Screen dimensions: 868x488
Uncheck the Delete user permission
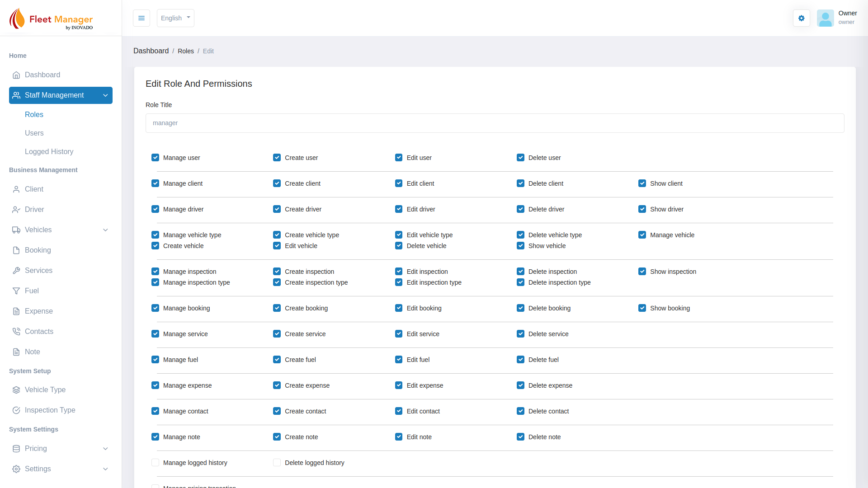[x=520, y=158]
